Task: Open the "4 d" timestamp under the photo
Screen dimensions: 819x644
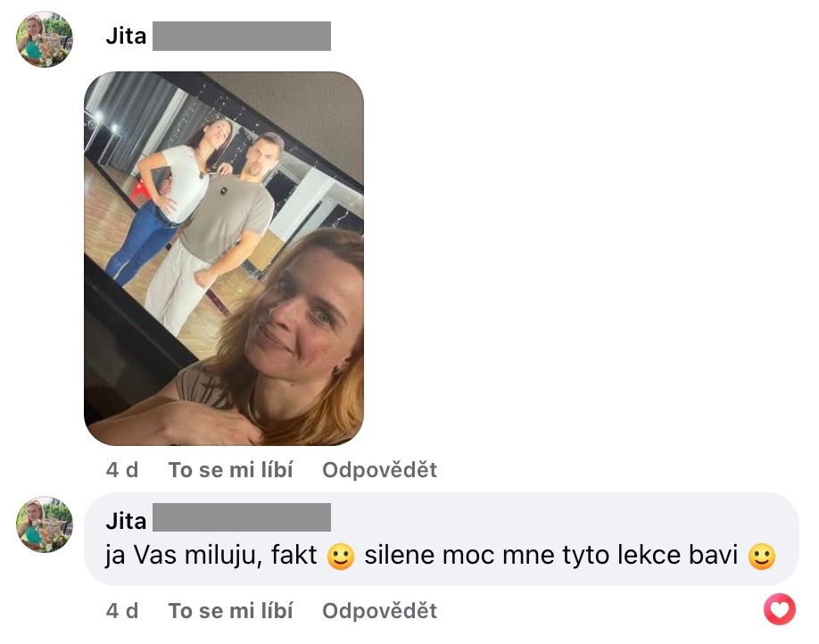Action: [x=122, y=470]
